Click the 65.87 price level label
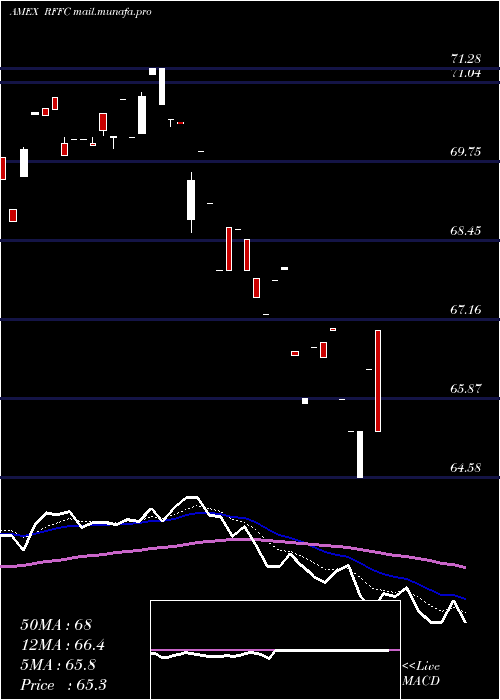Viewport: 500px width, 700px height. [466, 388]
